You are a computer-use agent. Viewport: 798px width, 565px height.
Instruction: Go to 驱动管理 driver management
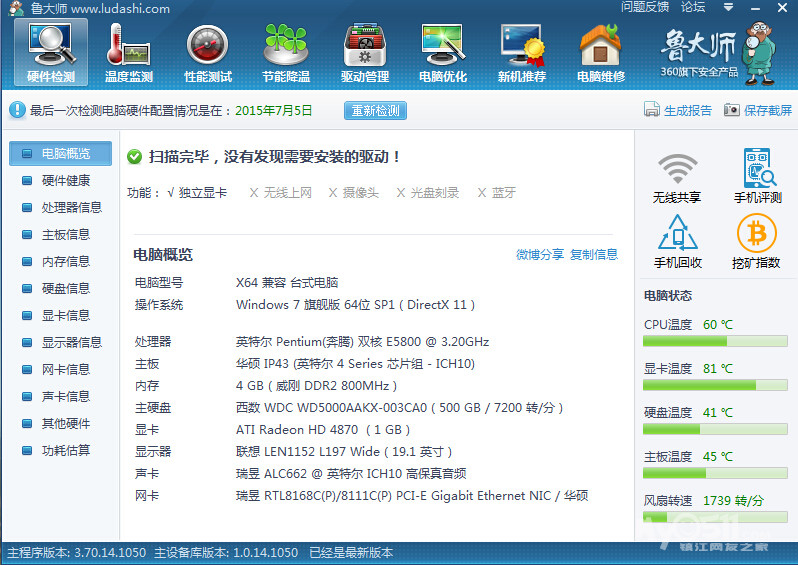click(364, 52)
